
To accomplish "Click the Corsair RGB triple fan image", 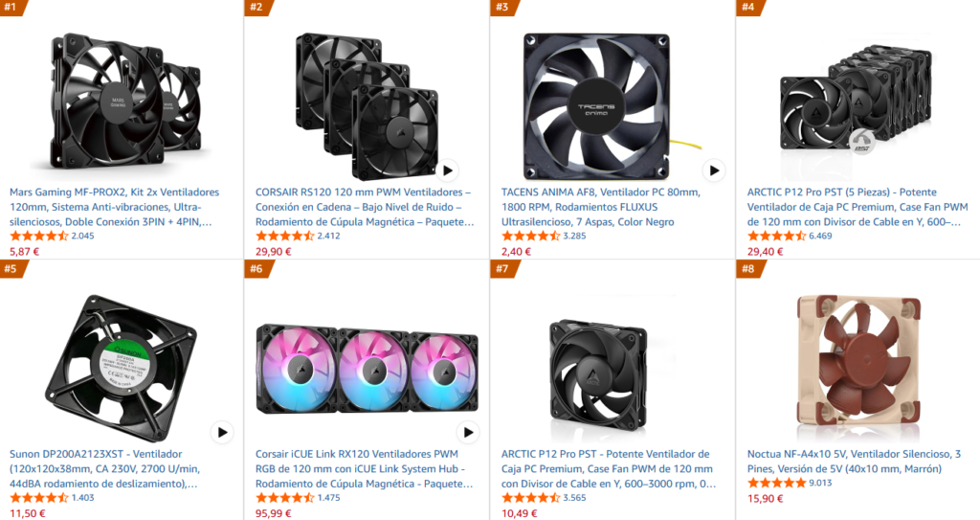I will pyautogui.click(x=367, y=368).
